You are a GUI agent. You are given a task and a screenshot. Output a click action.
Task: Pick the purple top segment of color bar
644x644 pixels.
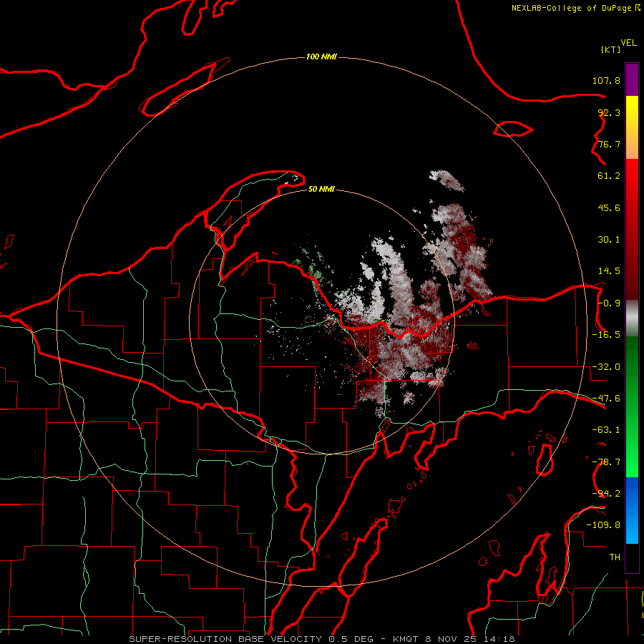coord(632,79)
